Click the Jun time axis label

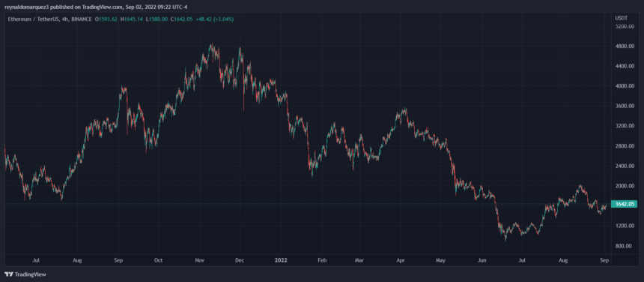pyautogui.click(x=482, y=260)
